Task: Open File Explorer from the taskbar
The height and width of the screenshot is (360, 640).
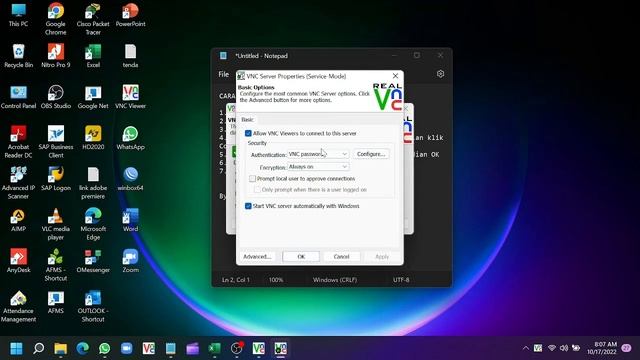Action: pyautogui.click(x=60, y=349)
